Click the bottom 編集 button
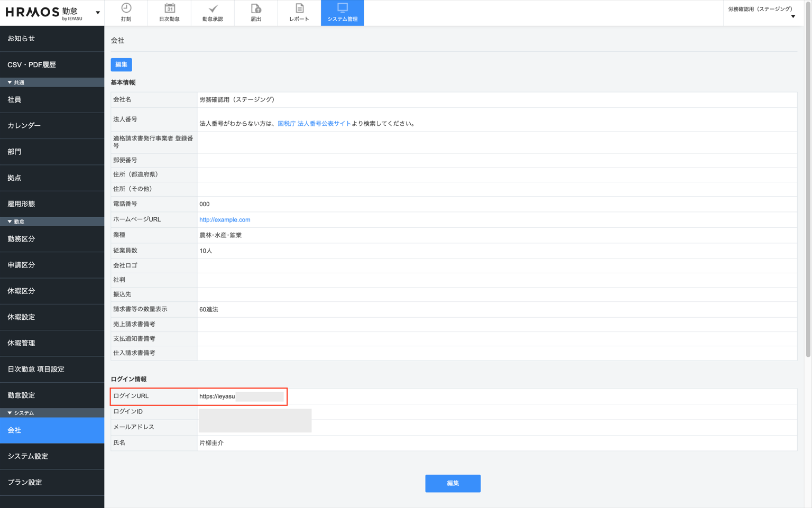This screenshot has height=508, width=812. click(x=453, y=483)
